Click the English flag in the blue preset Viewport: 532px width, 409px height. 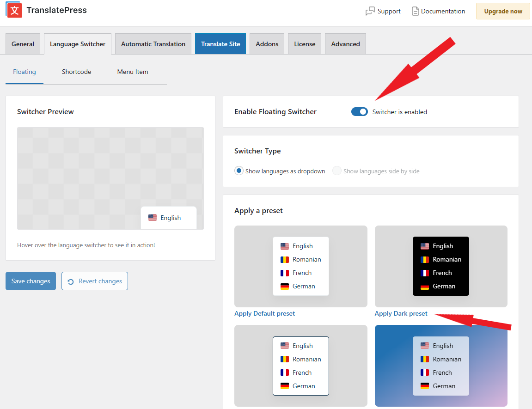[425, 345]
